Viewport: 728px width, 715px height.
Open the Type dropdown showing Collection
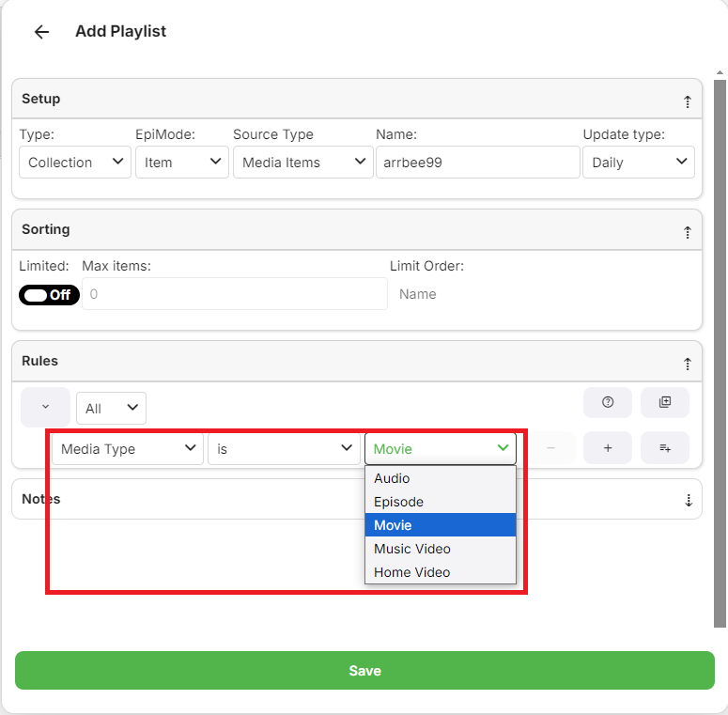pos(75,163)
